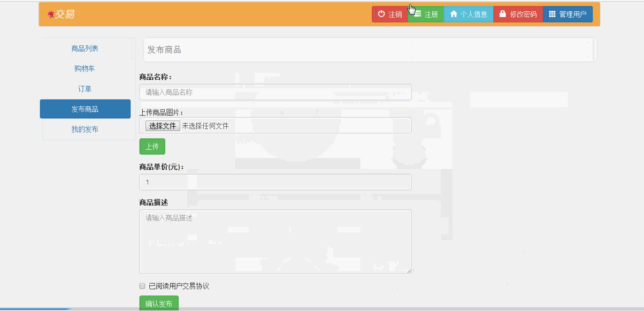Click the 商品名称 input field
The height and width of the screenshot is (311, 644).
[275, 92]
